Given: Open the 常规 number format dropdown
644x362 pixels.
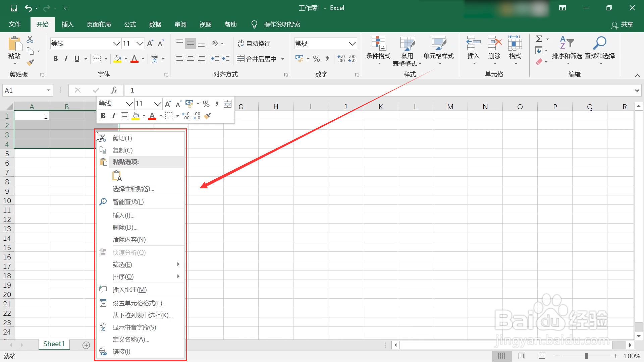Looking at the screenshot, I should coord(352,43).
